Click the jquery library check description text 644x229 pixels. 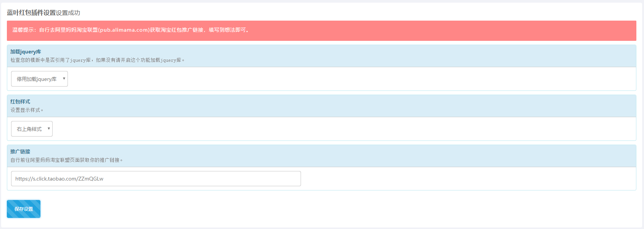click(x=97, y=60)
